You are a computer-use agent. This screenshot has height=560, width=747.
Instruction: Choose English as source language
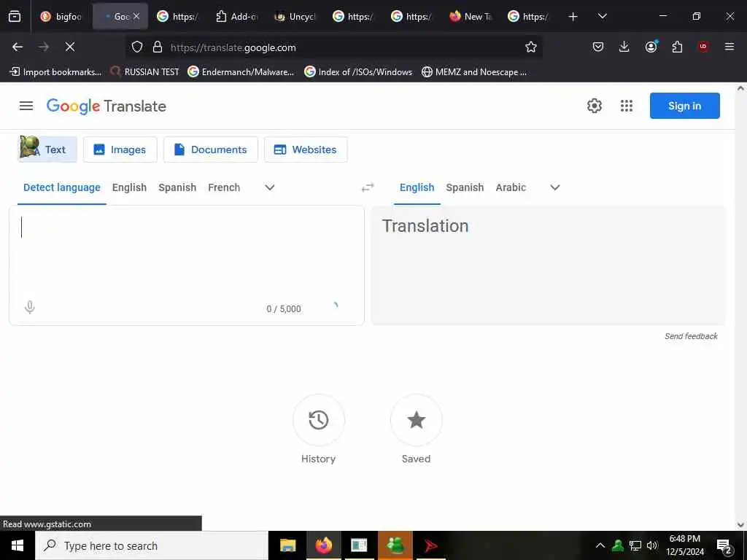click(130, 187)
